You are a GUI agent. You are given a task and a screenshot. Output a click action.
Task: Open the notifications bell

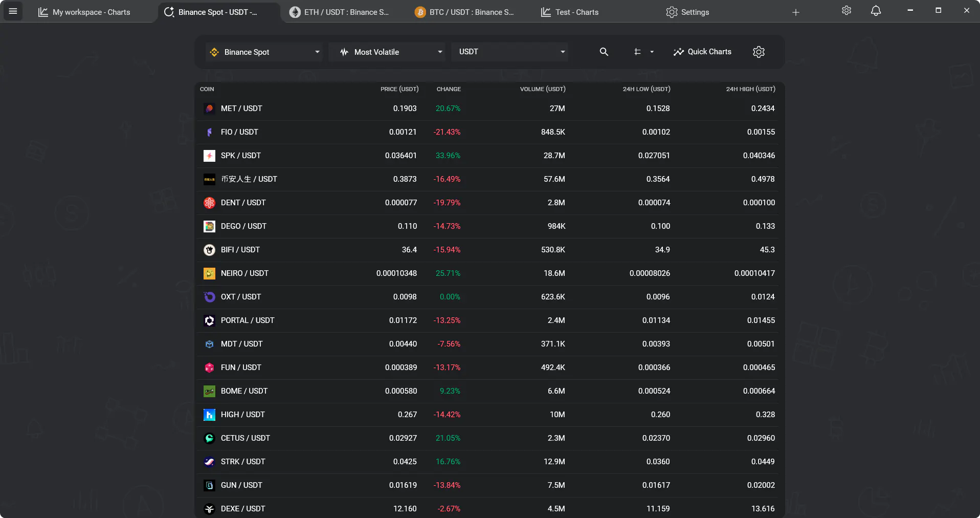coord(876,11)
